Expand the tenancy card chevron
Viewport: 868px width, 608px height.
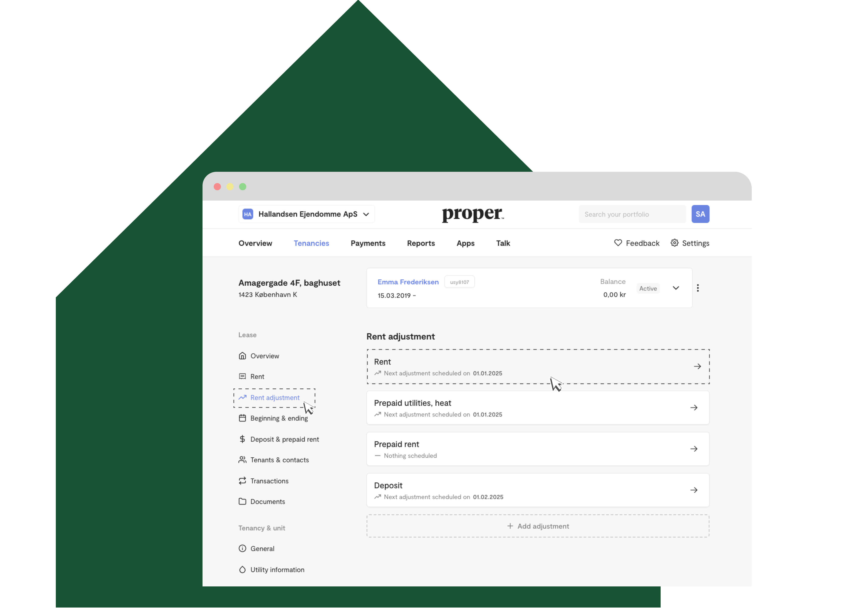coord(676,288)
